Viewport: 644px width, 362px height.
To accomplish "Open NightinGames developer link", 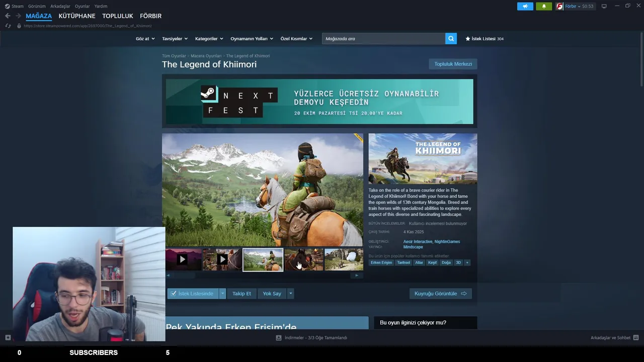I will (447, 242).
